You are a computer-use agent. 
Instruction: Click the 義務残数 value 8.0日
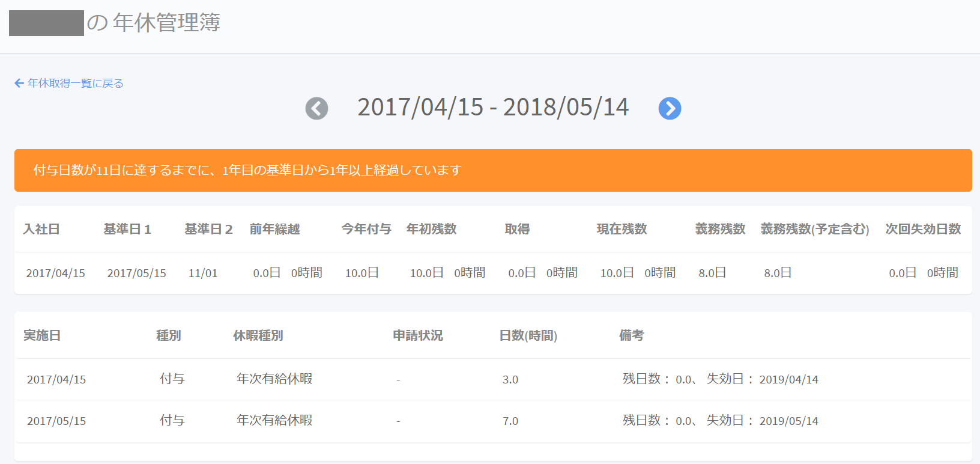click(x=712, y=273)
